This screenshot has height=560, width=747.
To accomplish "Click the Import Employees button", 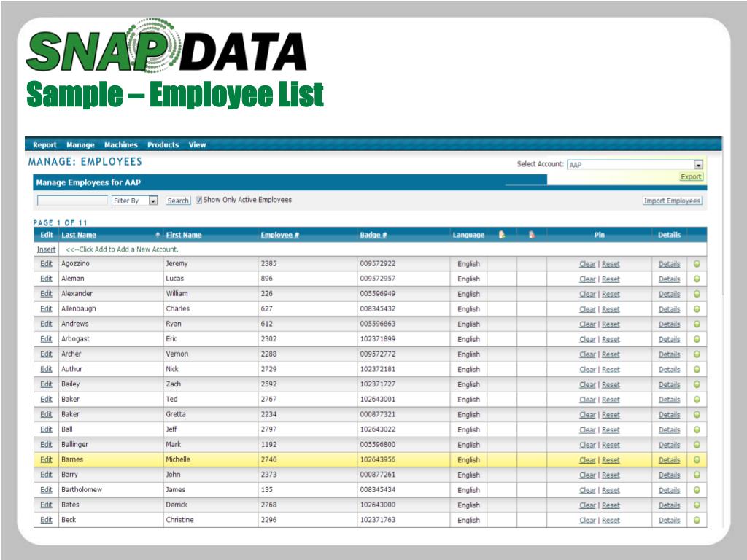I will click(x=672, y=201).
